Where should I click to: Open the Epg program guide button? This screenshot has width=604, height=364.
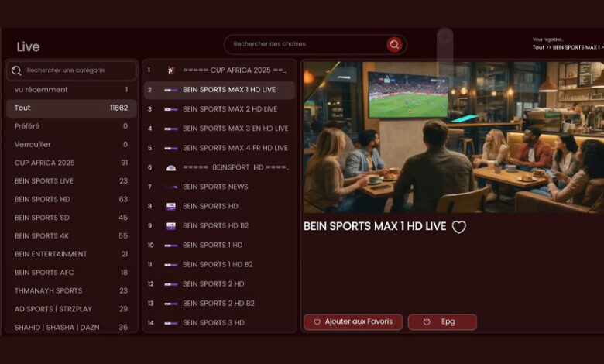(x=442, y=321)
